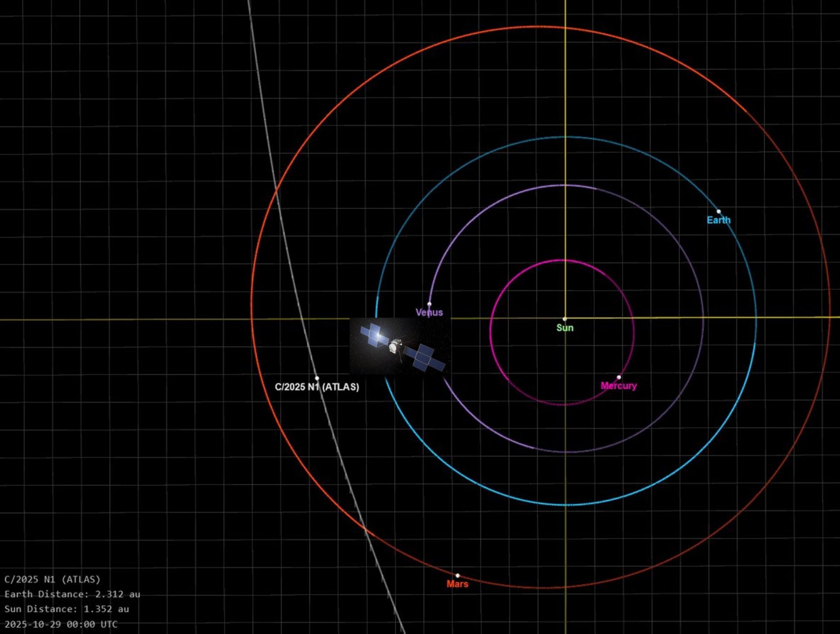Click the Earth Distance 2.312 au readout

72,594
